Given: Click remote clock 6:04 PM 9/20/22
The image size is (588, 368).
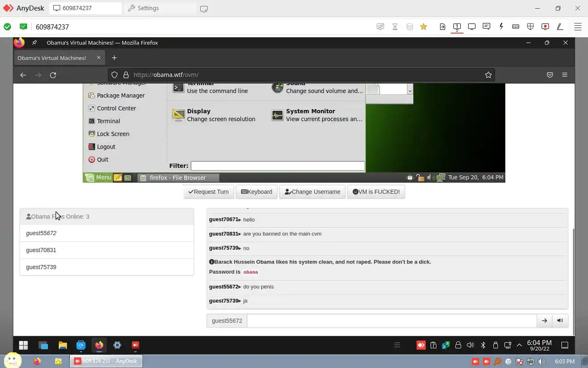Looking at the screenshot, I should click(x=539, y=345).
